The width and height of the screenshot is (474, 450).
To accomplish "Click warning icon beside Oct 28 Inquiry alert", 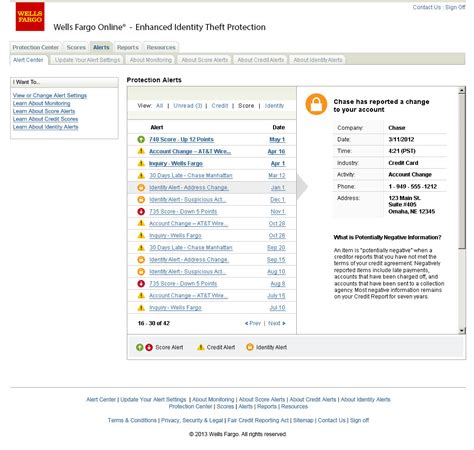I will (141, 235).
